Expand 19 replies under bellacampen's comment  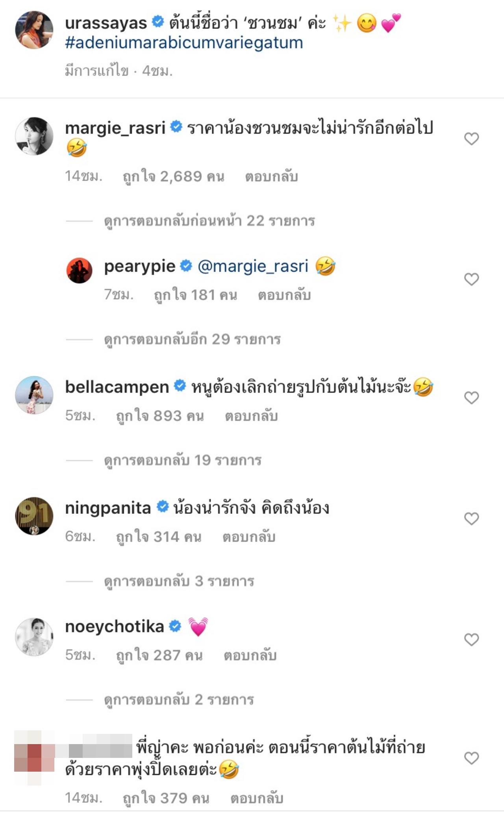[x=183, y=460]
